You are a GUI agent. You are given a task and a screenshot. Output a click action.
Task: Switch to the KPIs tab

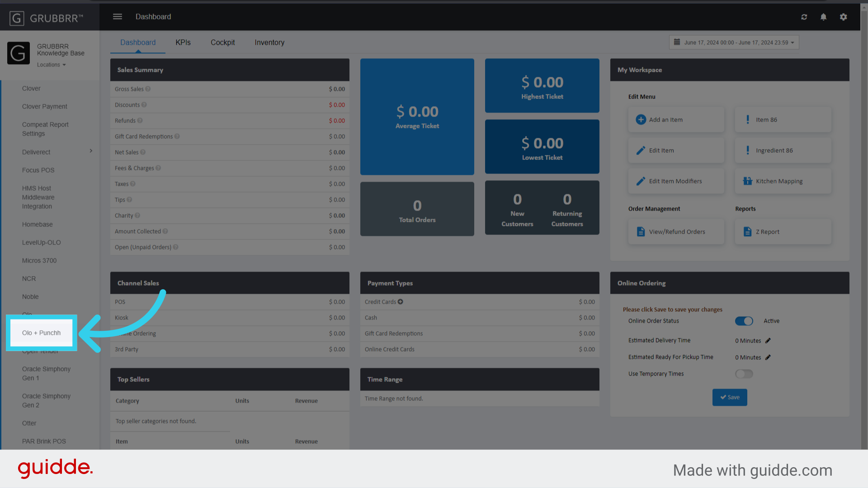pyautogui.click(x=183, y=42)
